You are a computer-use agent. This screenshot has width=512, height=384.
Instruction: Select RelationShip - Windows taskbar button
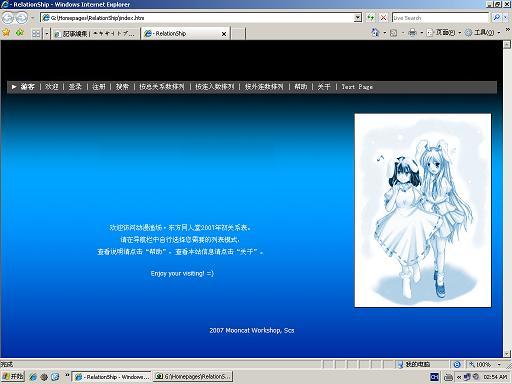(112, 377)
